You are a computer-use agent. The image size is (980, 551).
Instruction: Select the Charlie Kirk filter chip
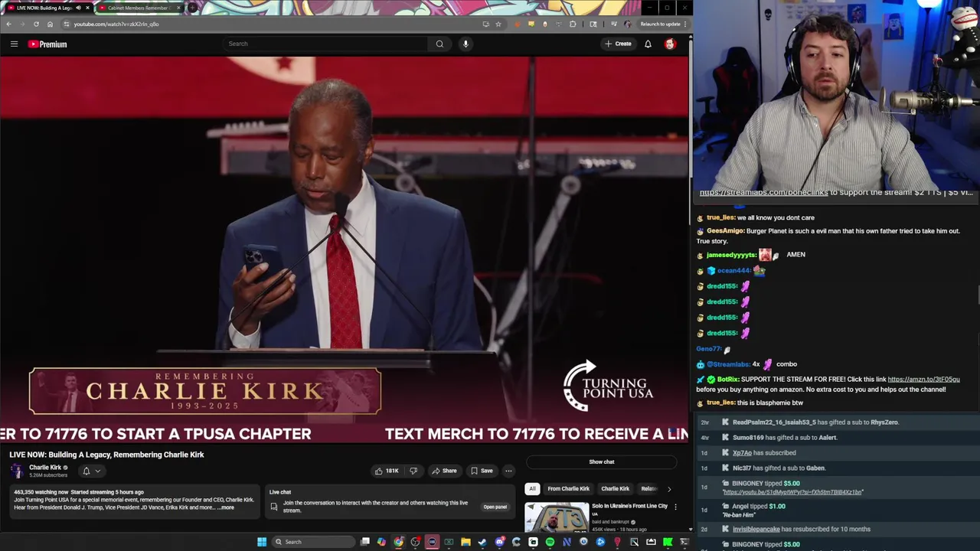(615, 488)
